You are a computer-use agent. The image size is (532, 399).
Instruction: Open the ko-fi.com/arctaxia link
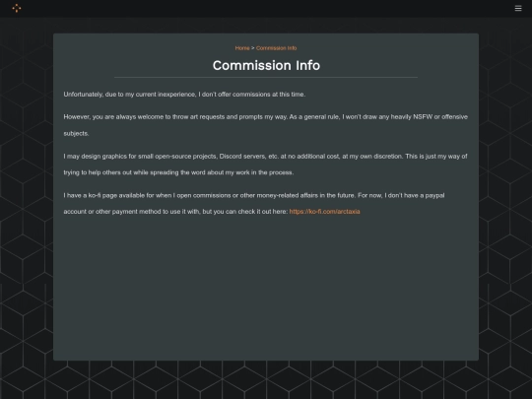point(324,212)
